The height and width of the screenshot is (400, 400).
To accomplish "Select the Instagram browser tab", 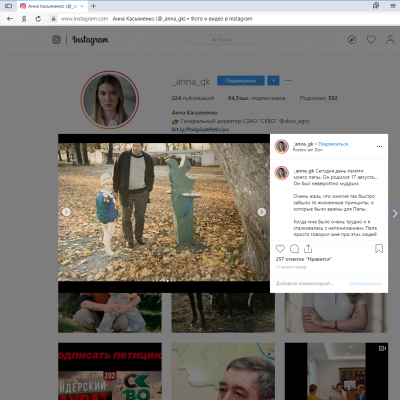I will [x=52, y=6].
